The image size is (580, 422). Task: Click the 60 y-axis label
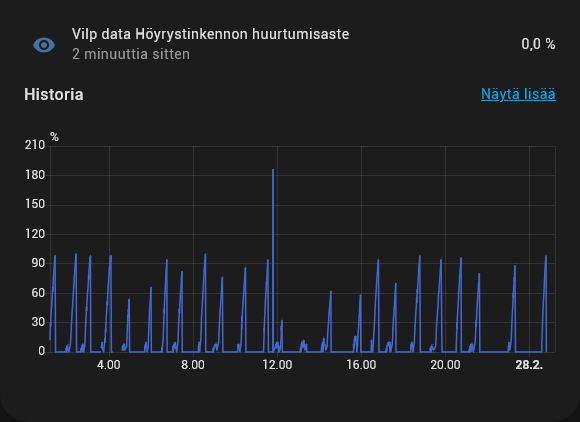coord(38,293)
